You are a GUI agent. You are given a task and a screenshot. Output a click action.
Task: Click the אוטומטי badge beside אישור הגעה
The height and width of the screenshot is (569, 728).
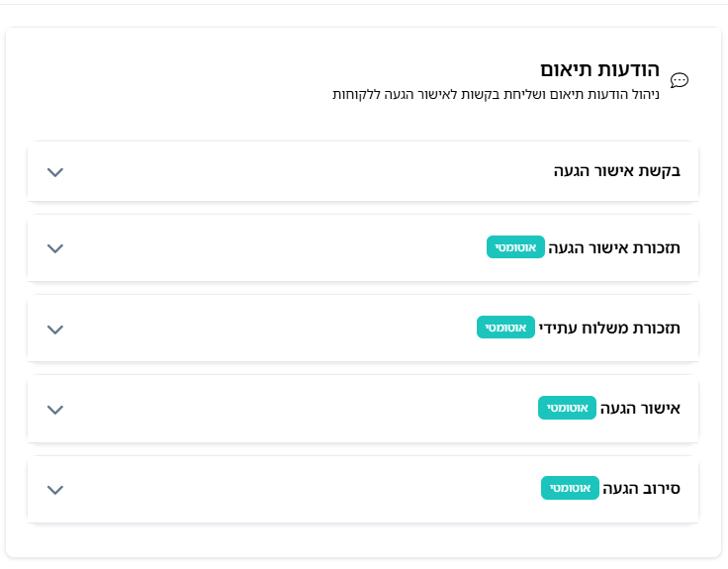[x=567, y=408]
